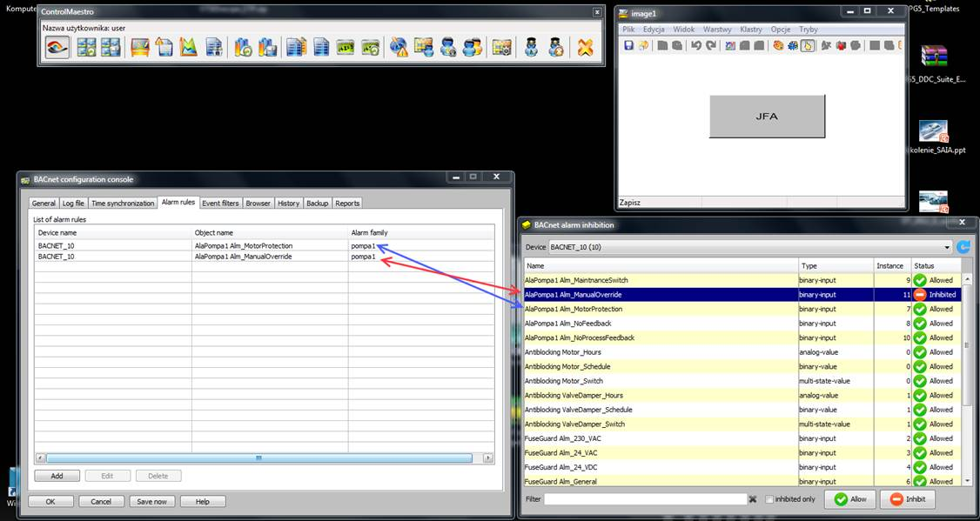Click the Inhibit button

[x=908, y=499]
